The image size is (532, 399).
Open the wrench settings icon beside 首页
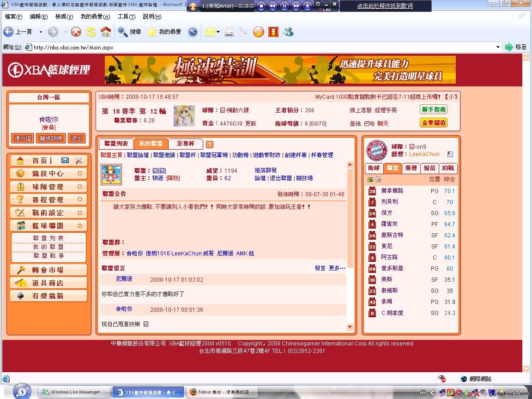coord(79,160)
